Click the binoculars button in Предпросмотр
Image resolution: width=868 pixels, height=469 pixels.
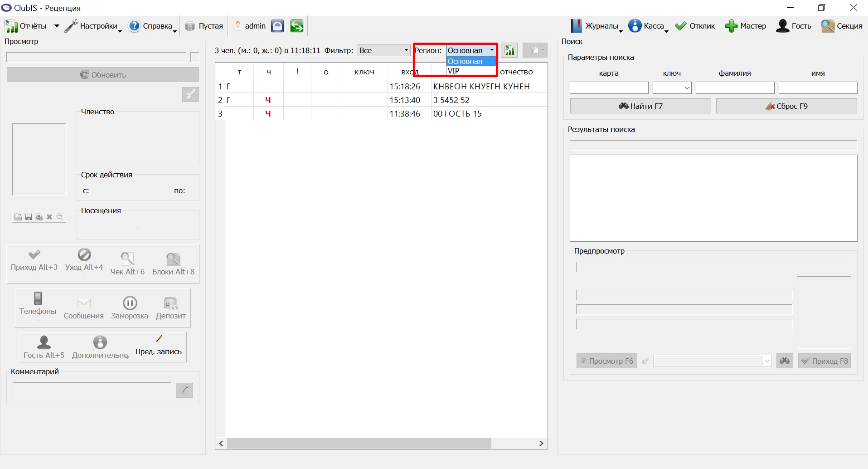[785, 361]
